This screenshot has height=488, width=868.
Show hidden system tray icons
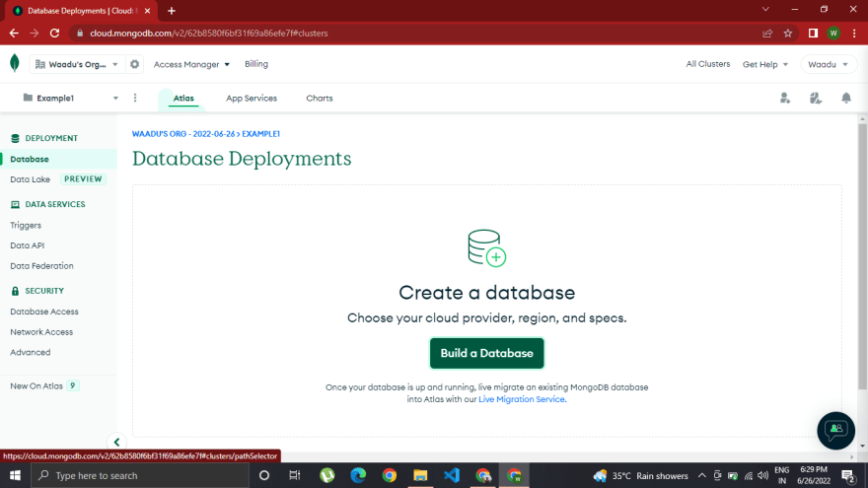[702, 475]
